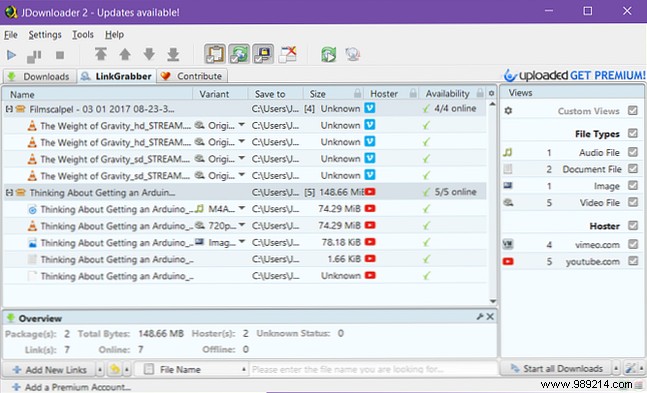Viewport: 647px width, 393px height.
Task: Stop all downloads with stop icon
Action: click(60, 55)
